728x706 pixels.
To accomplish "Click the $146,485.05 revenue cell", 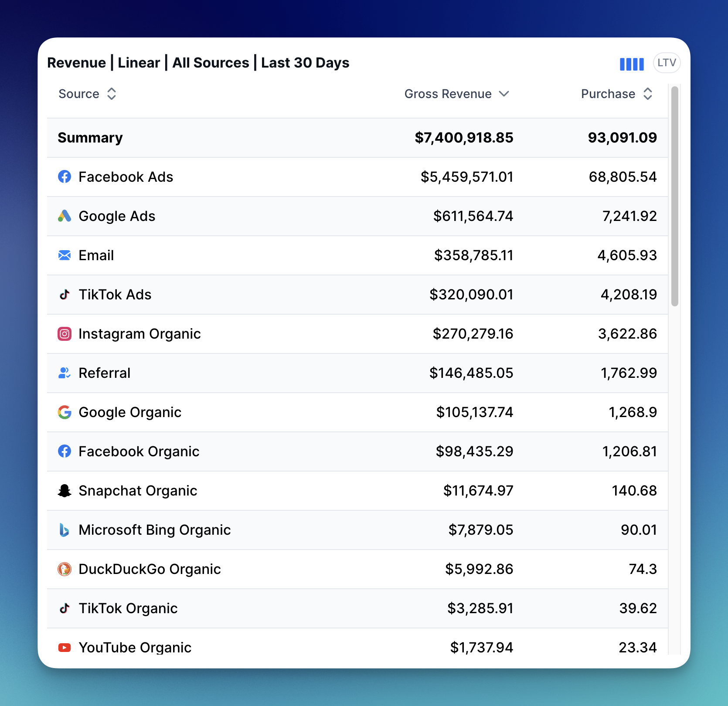I will tap(471, 373).
